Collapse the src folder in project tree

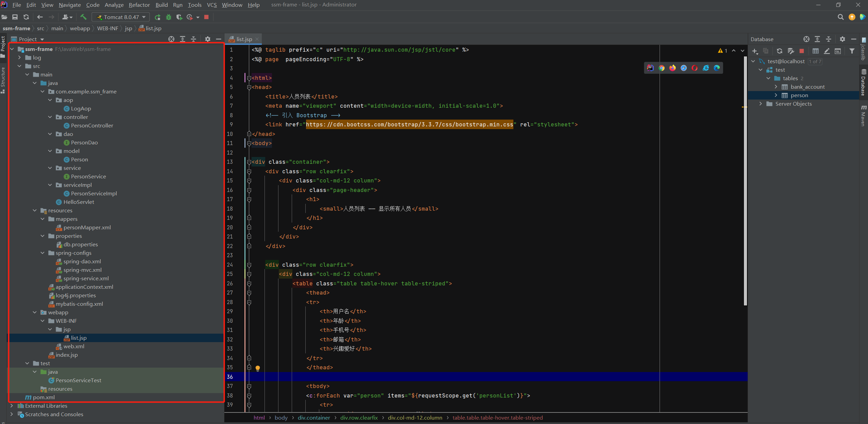coord(19,66)
